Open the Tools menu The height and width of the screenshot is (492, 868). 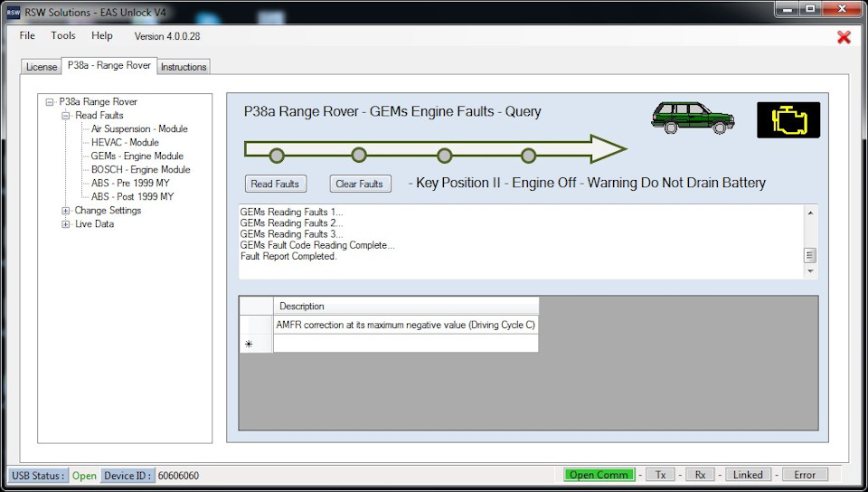pyautogui.click(x=63, y=35)
